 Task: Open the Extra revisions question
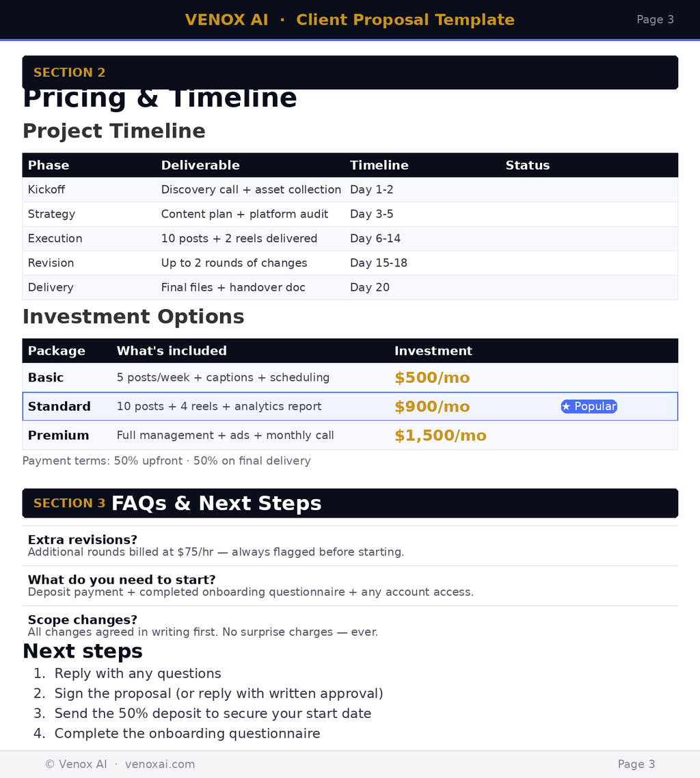pyautogui.click(x=82, y=539)
